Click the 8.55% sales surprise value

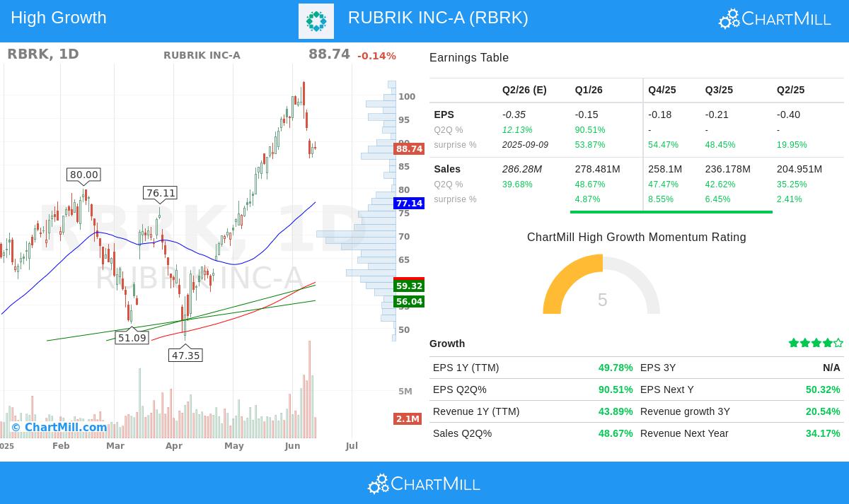click(661, 199)
